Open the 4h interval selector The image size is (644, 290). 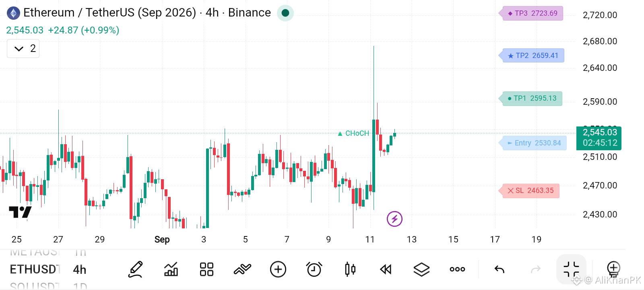[80, 269]
